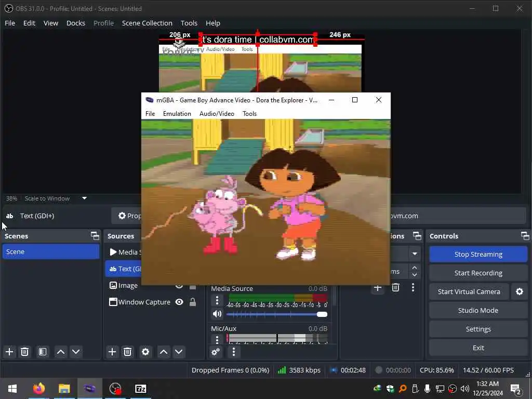The height and width of the screenshot is (399, 532).
Task: Open mGBA Tools menu
Action: click(249, 114)
